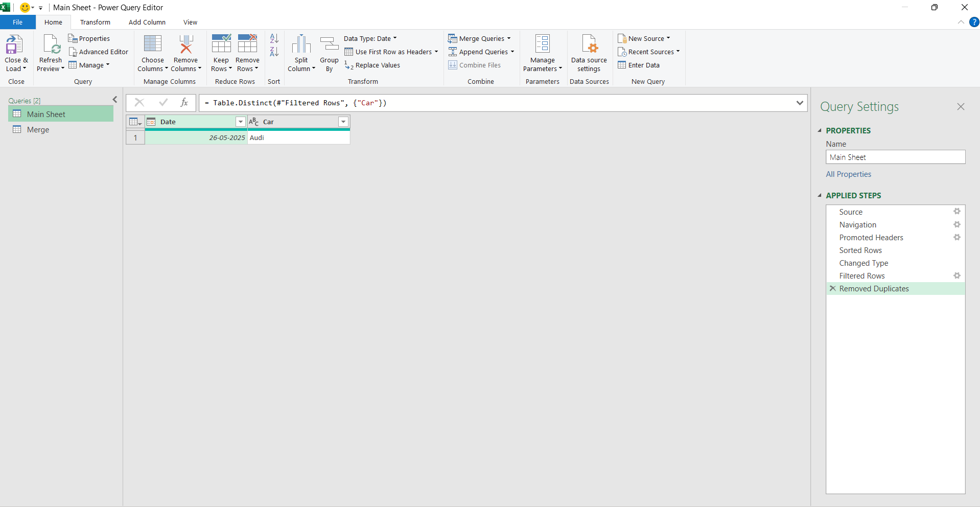Image resolution: width=980 pixels, height=507 pixels.
Task: Open query Properties
Action: pos(89,38)
